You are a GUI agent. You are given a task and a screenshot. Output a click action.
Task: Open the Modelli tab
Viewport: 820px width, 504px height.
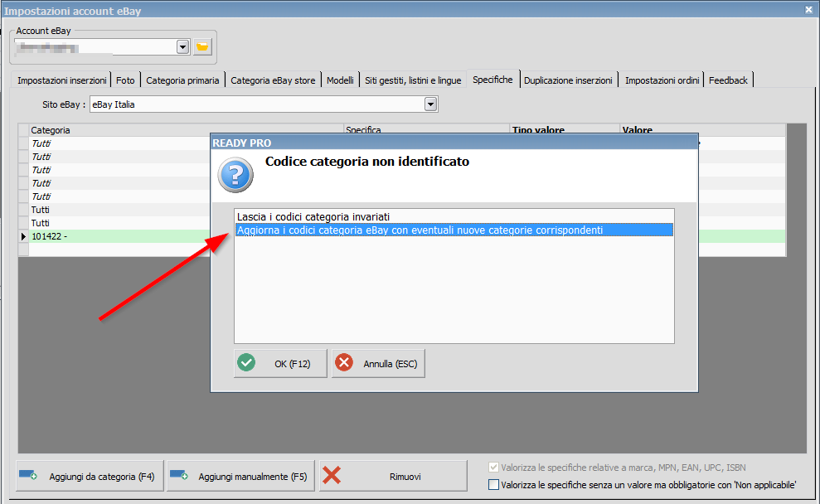pos(340,80)
